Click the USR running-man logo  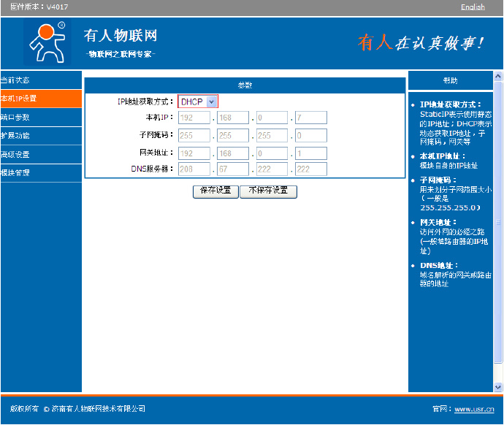coord(47,42)
